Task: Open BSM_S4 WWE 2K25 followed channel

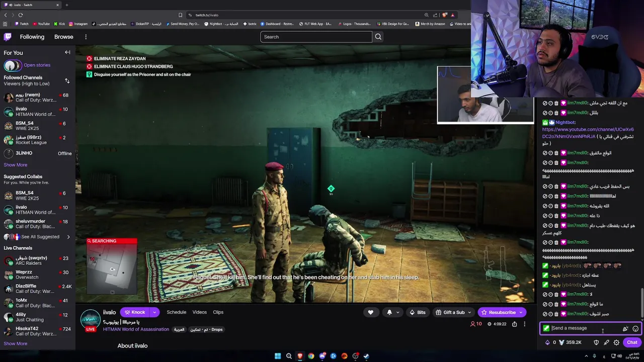Action: tap(38, 126)
